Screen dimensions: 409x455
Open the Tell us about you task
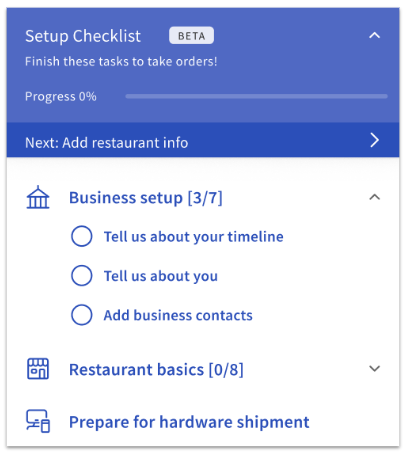coord(161,276)
